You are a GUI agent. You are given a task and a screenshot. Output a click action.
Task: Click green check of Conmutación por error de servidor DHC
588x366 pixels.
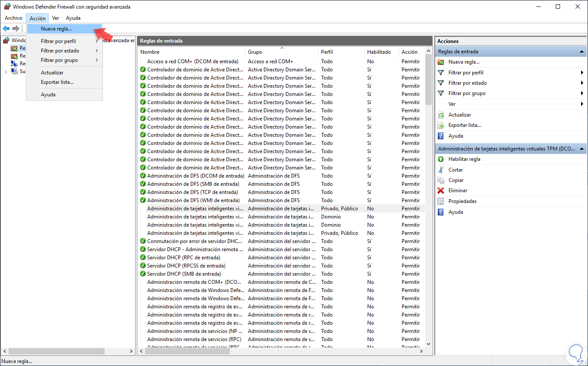[x=143, y=241]
